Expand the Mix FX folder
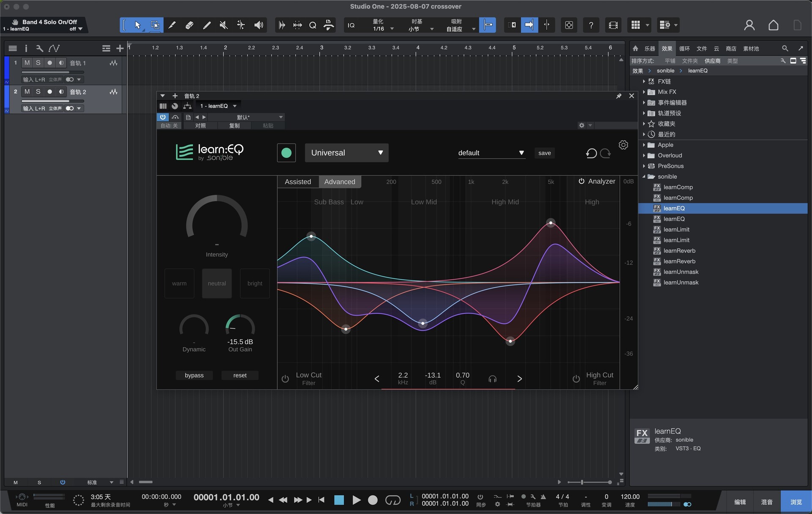Viewport: 812px width, 514px height. point(644,92)
